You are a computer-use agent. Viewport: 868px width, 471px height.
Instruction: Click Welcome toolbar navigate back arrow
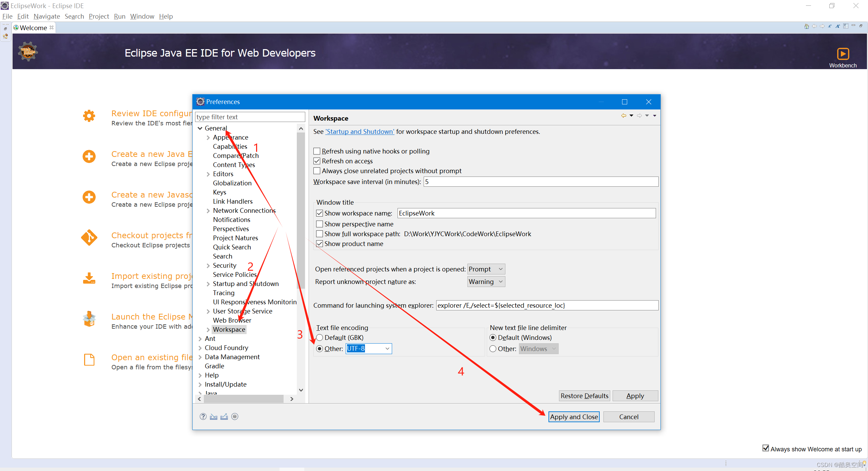coord(814,26)
